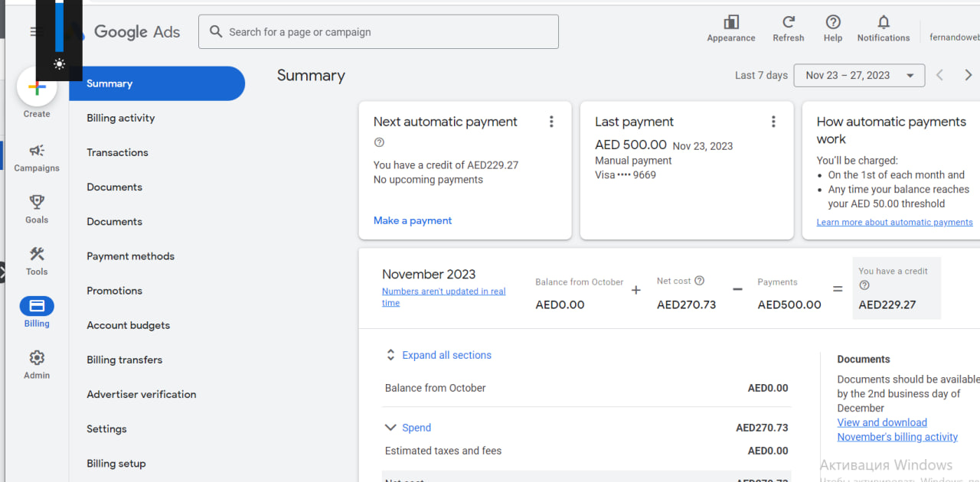The image size is (980, 482).
Task: Go to the previous date range
Action: [940, 75]
